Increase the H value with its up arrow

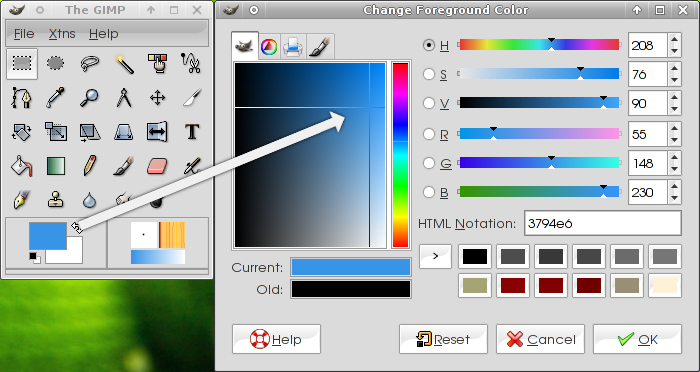(674, 39)
